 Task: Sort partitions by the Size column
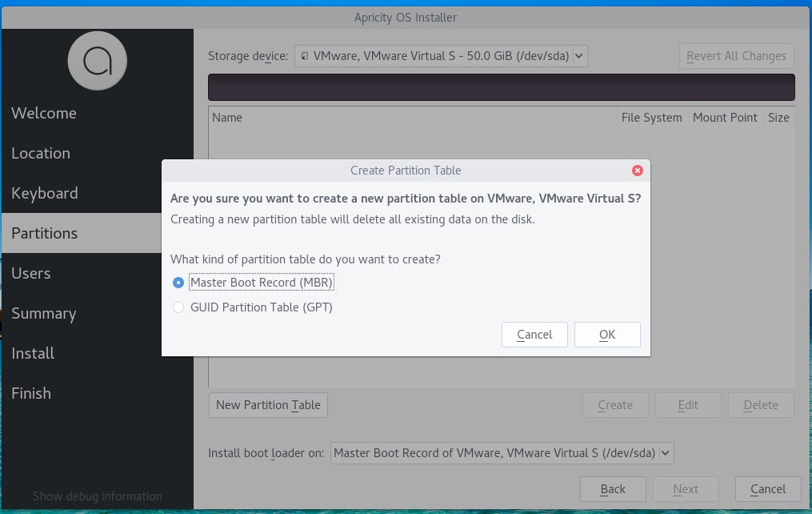click(778, 118)
